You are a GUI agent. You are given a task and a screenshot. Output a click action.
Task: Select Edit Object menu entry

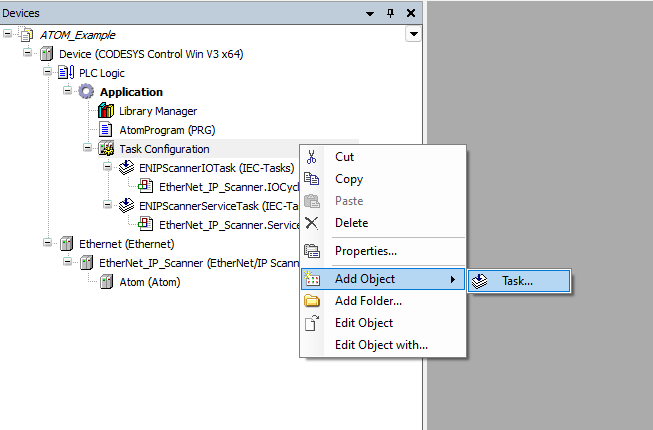click(382, 323)
